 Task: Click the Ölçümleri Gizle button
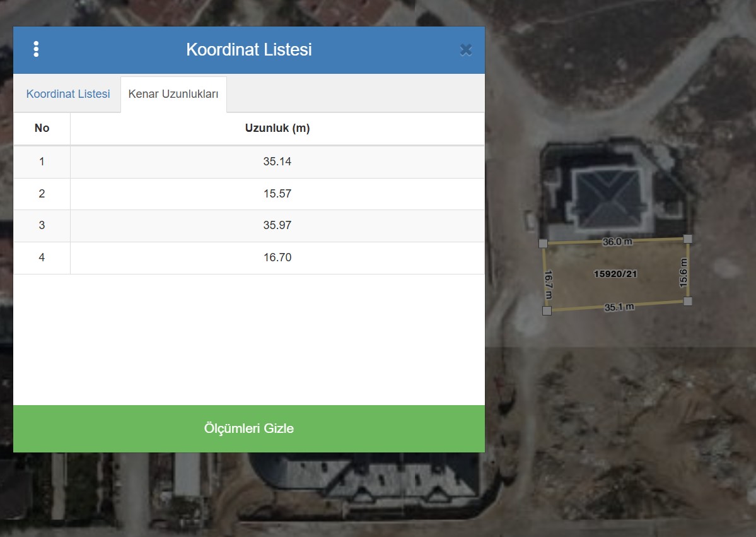pyautogui.click(x=249, y=428)
